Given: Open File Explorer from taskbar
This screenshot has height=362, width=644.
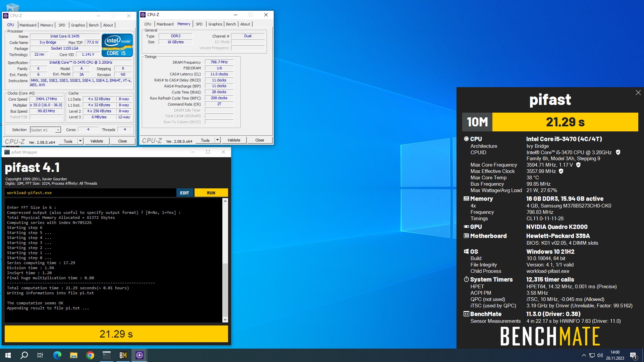Looking at the screenshot, I should [74, 355].
